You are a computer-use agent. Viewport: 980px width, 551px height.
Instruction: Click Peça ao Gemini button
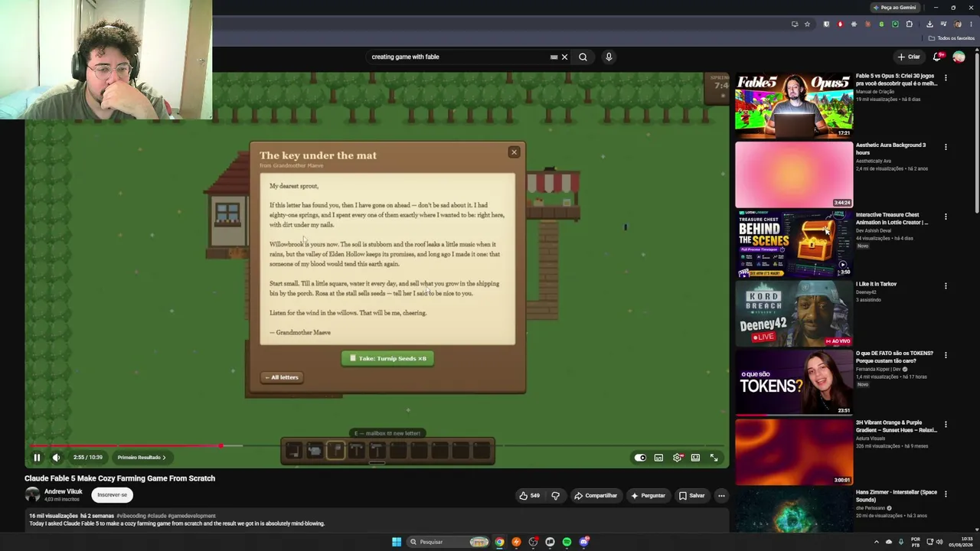click(895, 8)
